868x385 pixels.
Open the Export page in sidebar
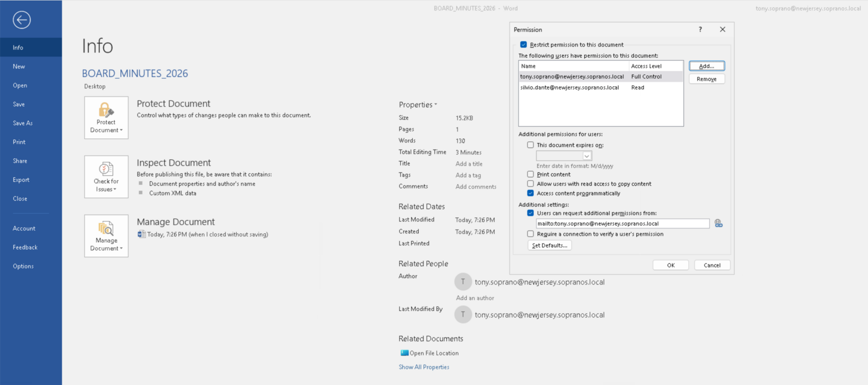click(31, 179)
